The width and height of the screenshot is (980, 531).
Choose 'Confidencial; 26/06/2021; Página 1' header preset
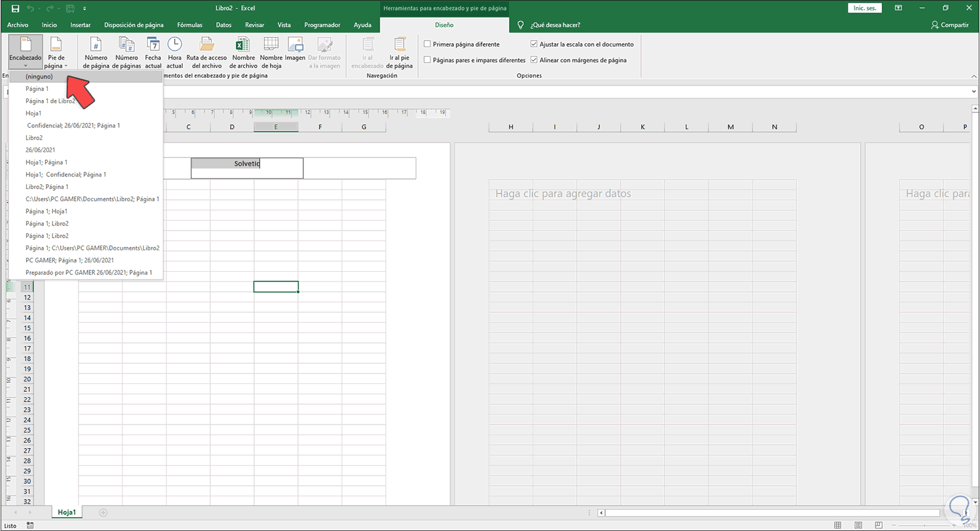pos(86,125)
